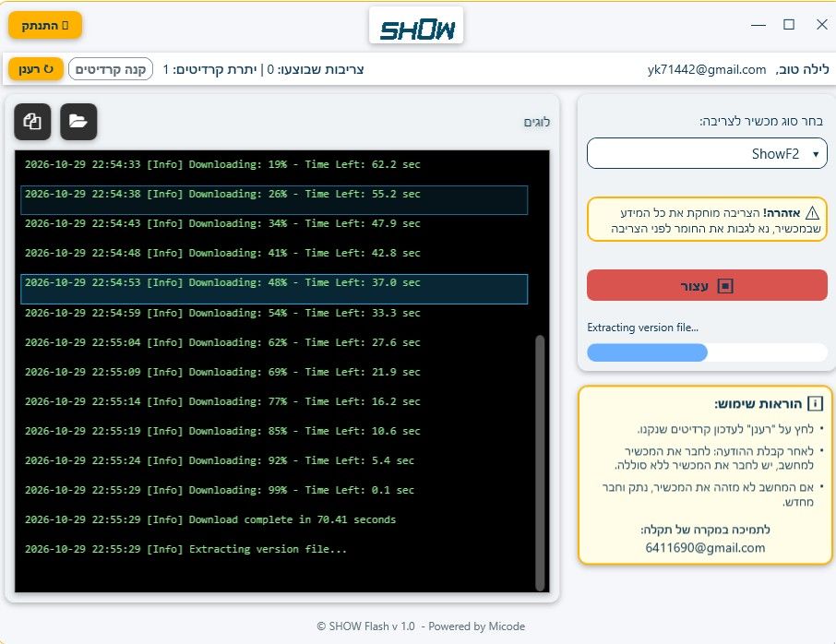Click the info icon beside הוראות שימוש
Viewport: 836px width, 644px height.
click(815, 403)
